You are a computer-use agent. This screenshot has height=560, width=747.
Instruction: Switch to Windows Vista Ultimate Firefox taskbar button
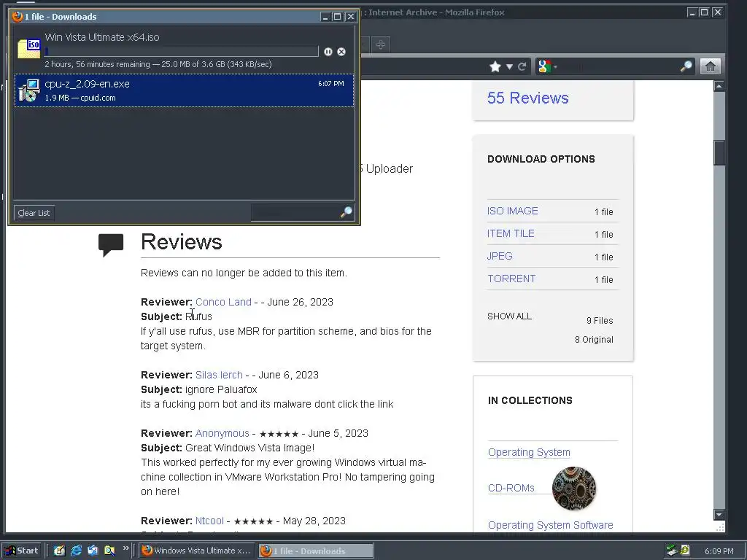(x=197, y=551)
